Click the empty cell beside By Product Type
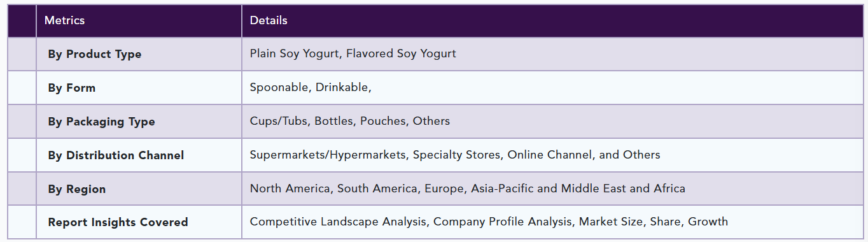Viewport: 868px width, 242px height. 22,54
